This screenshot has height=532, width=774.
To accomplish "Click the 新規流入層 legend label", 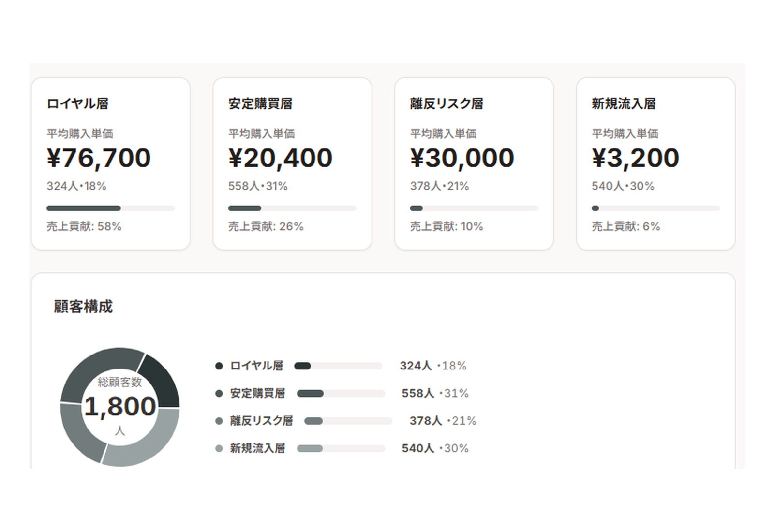I will click(x=257, y=449).
